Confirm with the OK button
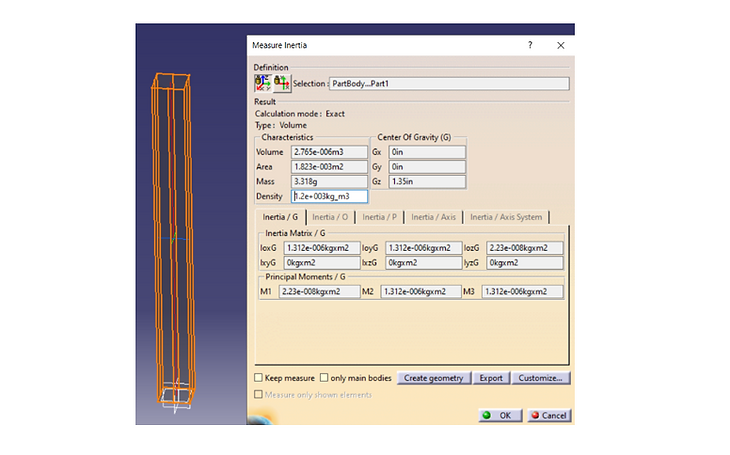Viewport: 730px width, 455px height. (500, 415)
